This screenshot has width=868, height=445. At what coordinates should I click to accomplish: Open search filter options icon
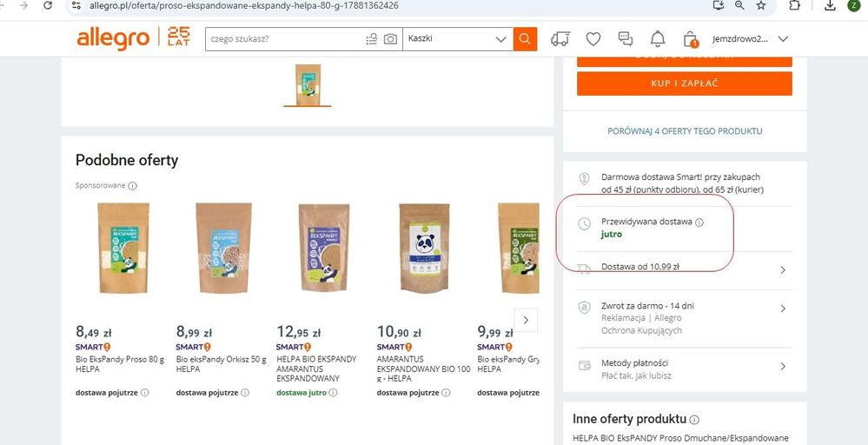pyautogui.click(x=372, y=39)
